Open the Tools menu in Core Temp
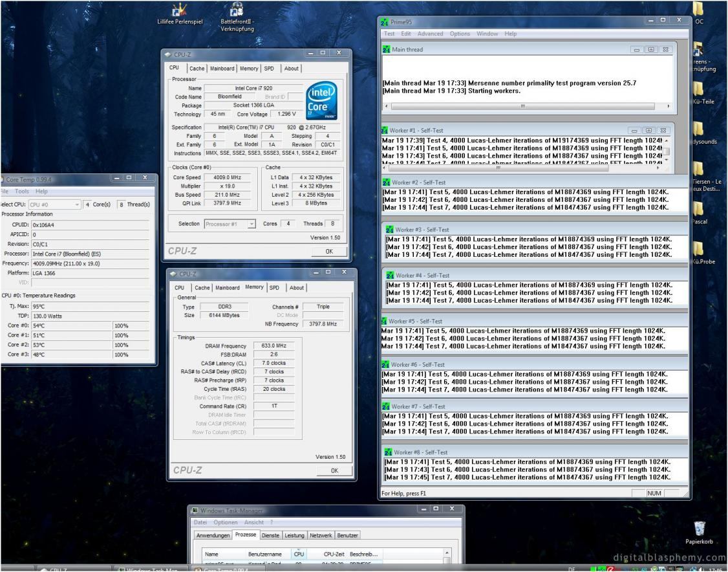Screen dimensions: 728x572 [x=22, y=192]
